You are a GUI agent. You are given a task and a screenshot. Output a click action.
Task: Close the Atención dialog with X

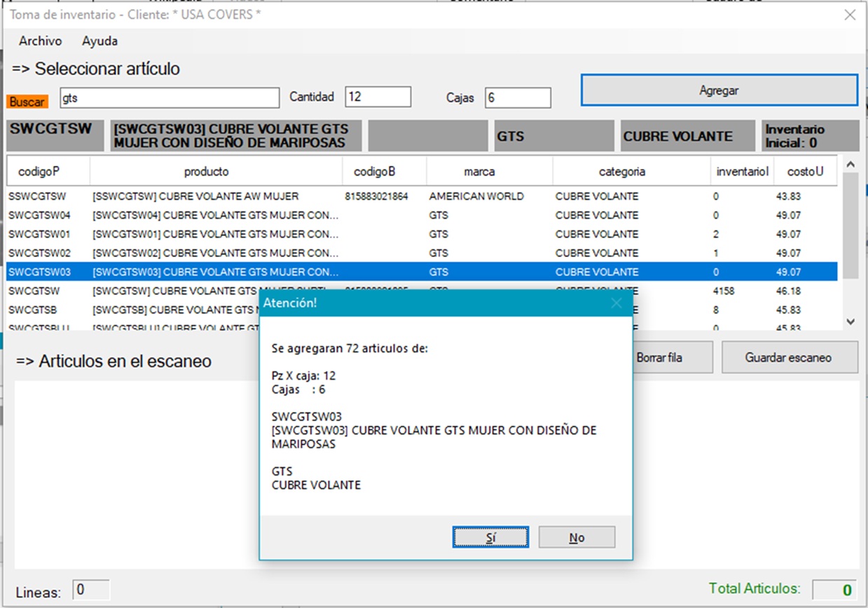[x=616, y=303]
